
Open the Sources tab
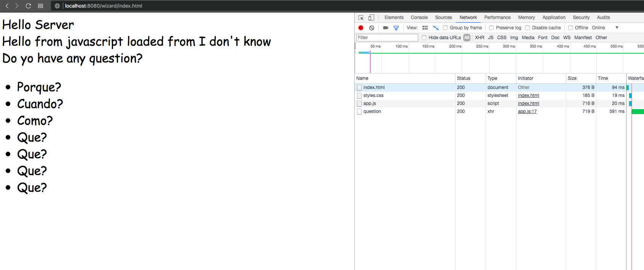pos(443,17)
